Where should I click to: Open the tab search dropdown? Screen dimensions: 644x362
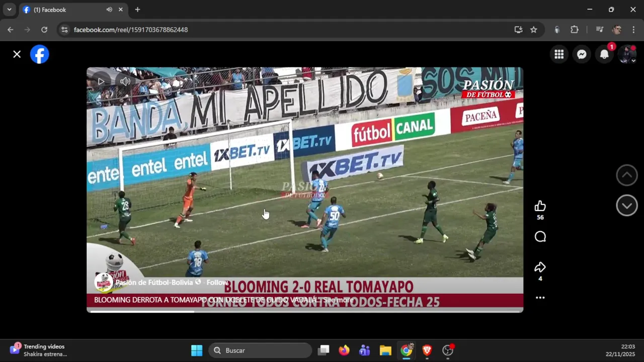tap(9, 10)
